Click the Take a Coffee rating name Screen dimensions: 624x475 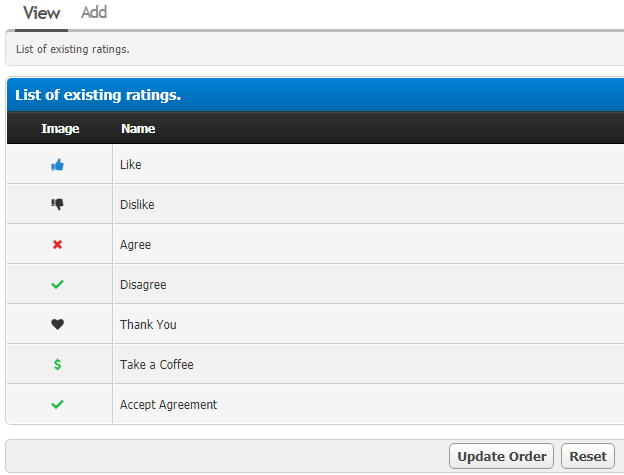pyautogui.click(x=156, y=365)
